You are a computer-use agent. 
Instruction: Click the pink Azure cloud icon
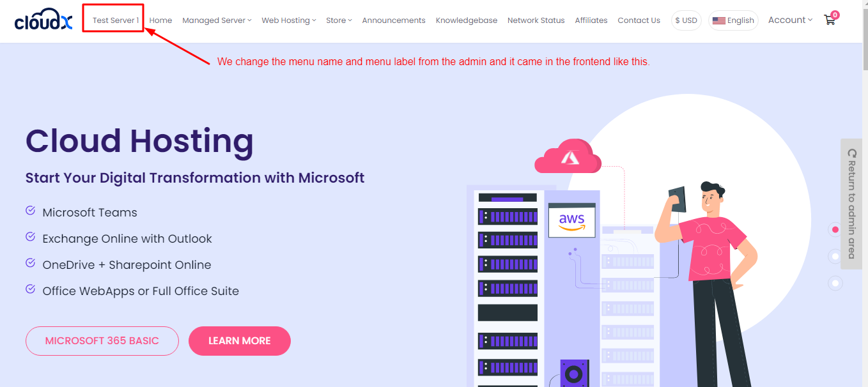pyautogui.click(x=568, y=157)
